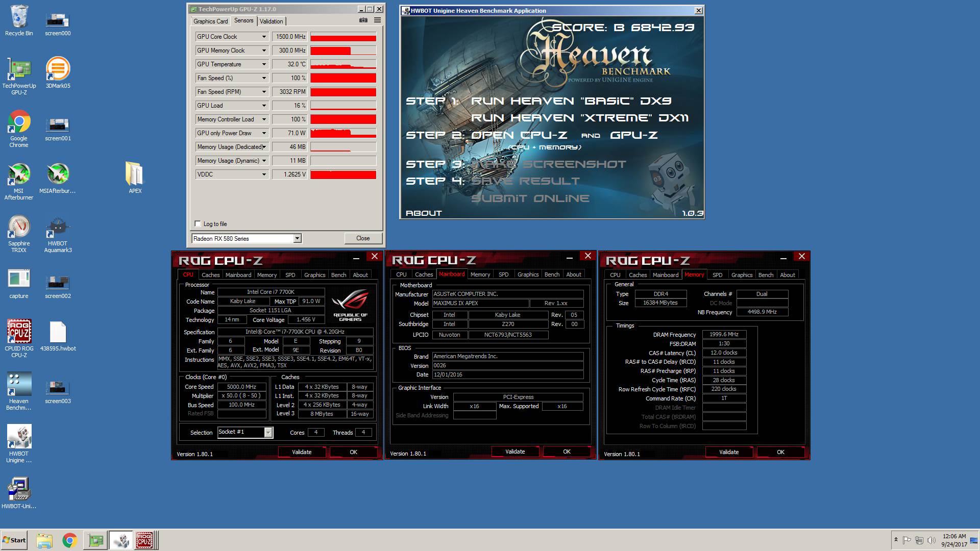Image resolution: width=980 pixels, height=551 pixels.
Task: Launch TechPowerUp GPU-Z desktop shortcut
Action: click(x=19, y=77)
